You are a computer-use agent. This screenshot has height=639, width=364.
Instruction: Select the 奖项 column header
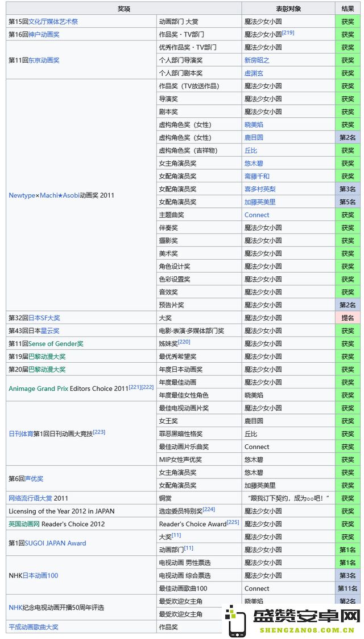[124, 9]
